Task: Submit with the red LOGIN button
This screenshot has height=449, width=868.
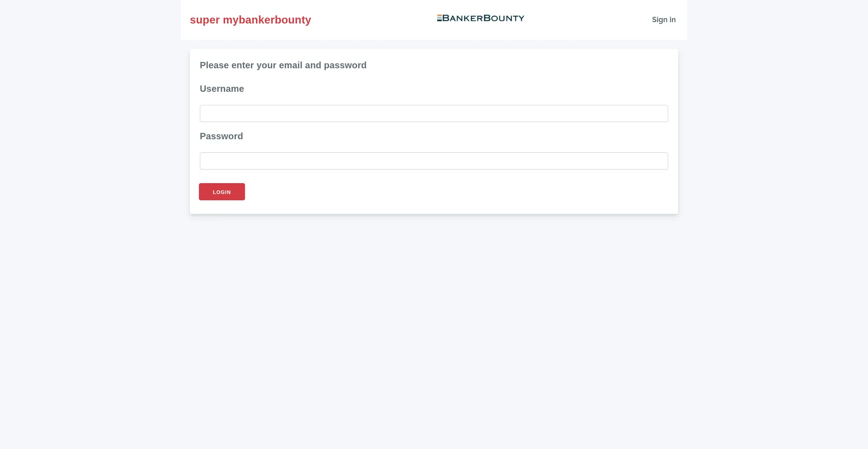Action: click(x=222, y=192)
